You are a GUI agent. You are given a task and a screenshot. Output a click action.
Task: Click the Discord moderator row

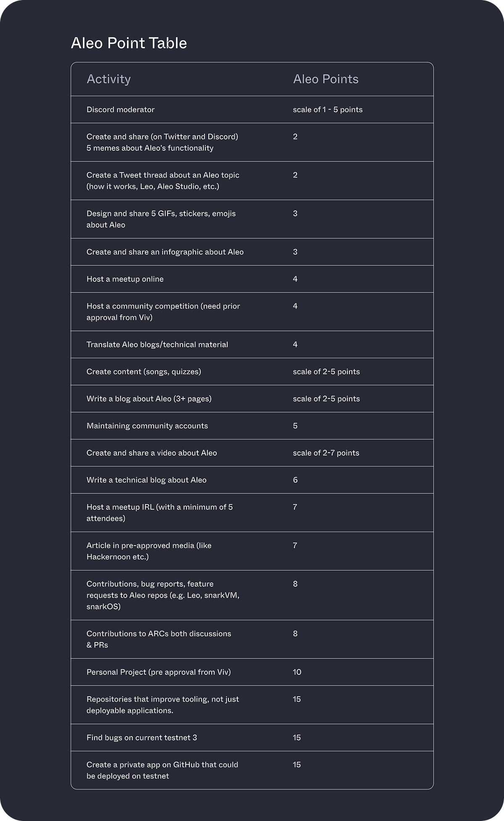click(x=252, y=110)
